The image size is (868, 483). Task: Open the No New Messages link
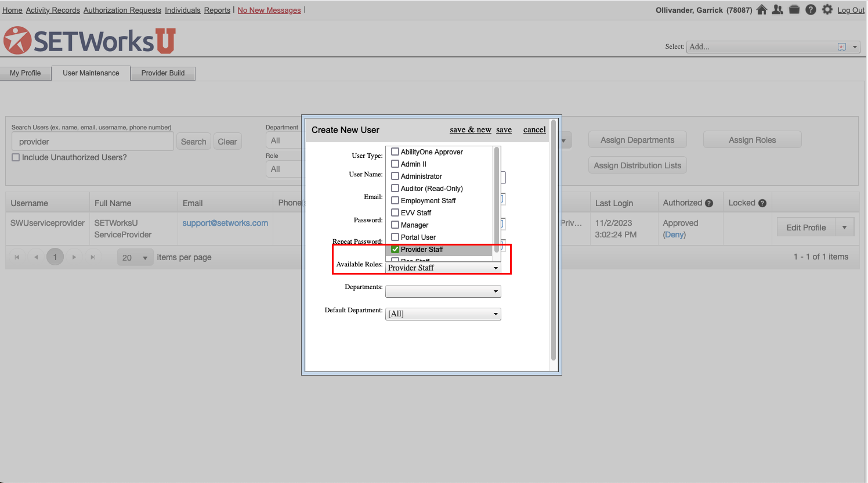(269, 10)
